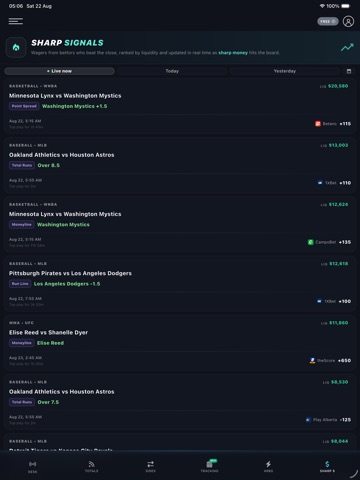
Task: Switch to the Today tab
Action: pos(172,71)
